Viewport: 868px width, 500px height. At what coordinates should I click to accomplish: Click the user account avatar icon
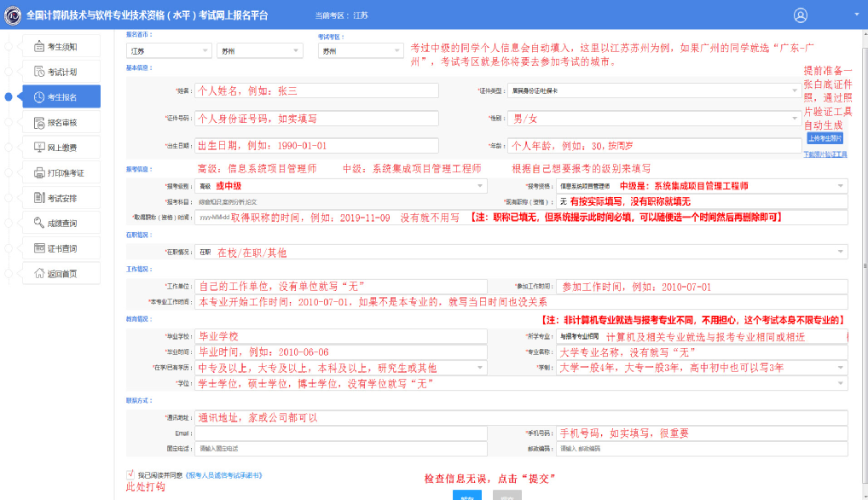point(800,15)
